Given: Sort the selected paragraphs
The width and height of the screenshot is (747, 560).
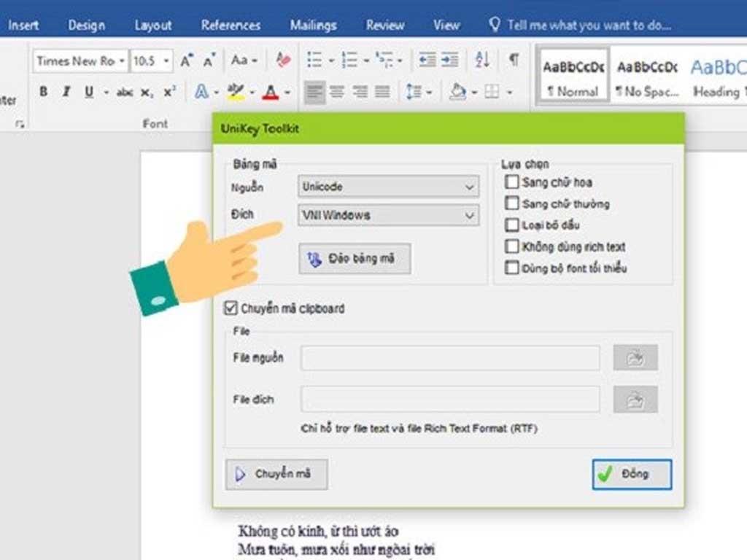Looking at the screenshot, I should (482, 61).
